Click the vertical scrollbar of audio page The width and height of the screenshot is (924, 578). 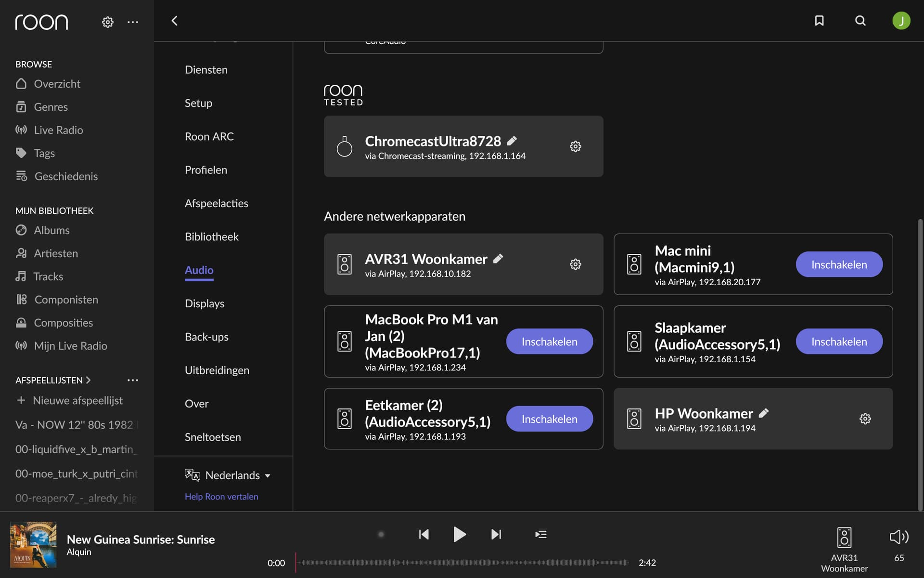click(920, 365)
